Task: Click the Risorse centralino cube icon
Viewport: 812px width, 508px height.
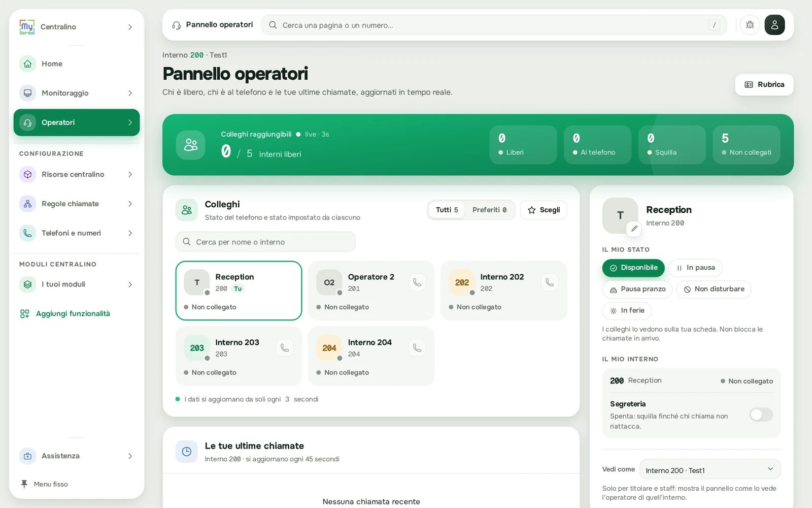Action: [28, 174]
